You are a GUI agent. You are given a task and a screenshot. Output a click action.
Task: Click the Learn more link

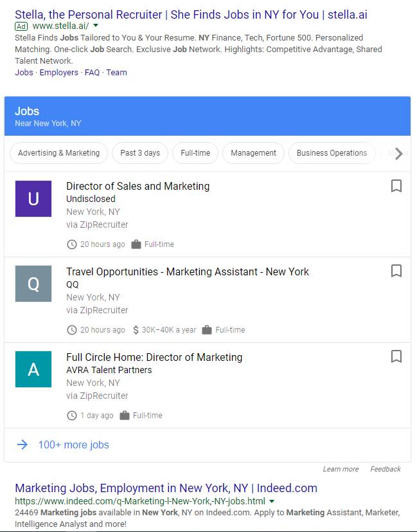(x=341, y=469)
